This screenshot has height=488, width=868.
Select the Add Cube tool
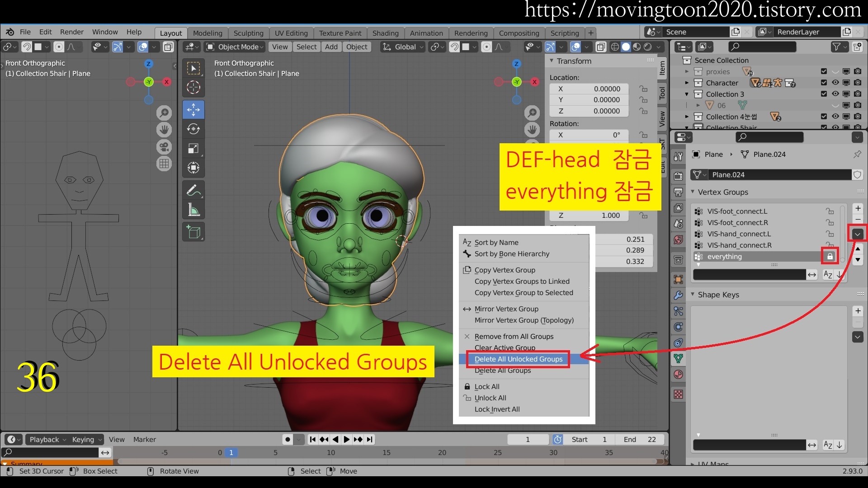coord(193,232)
